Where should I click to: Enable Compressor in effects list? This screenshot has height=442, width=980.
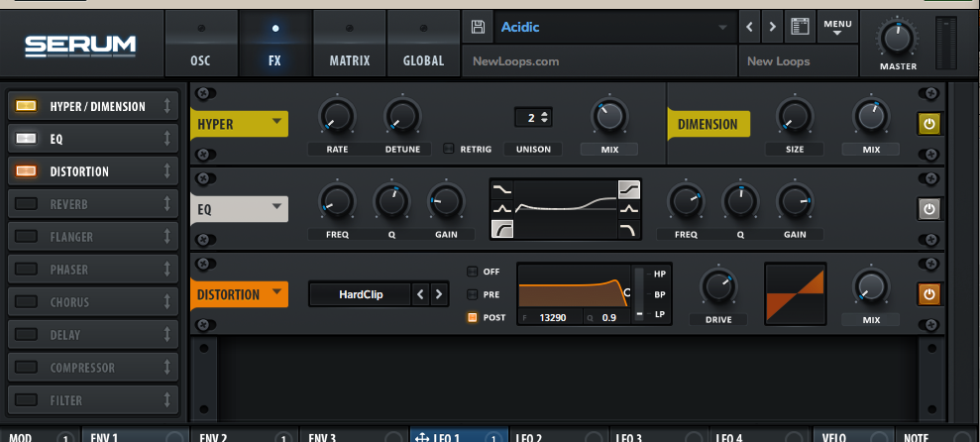point(26,368)
